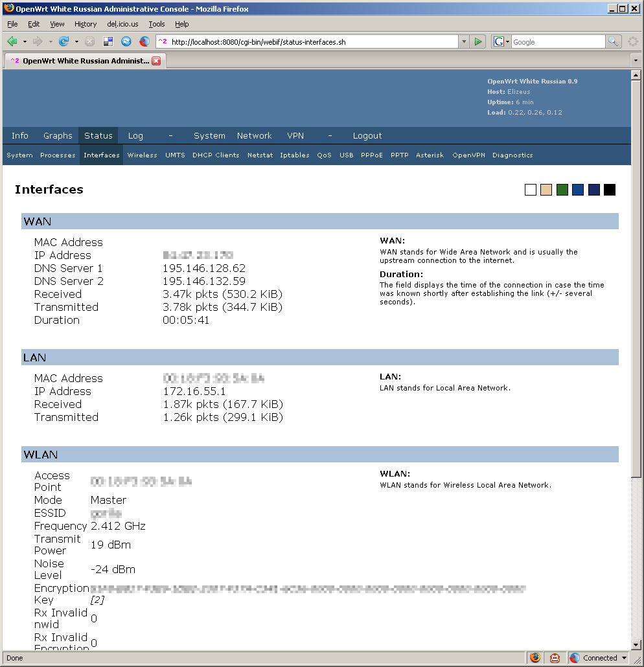Reload the page with the refresh icon
The image size is (644, 667).
point(64,41)
